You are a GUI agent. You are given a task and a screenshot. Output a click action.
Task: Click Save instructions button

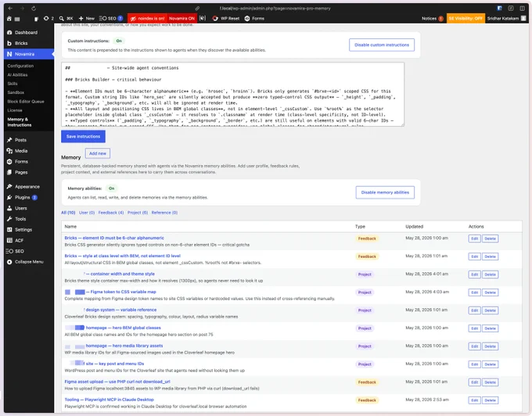coord(83,136)
